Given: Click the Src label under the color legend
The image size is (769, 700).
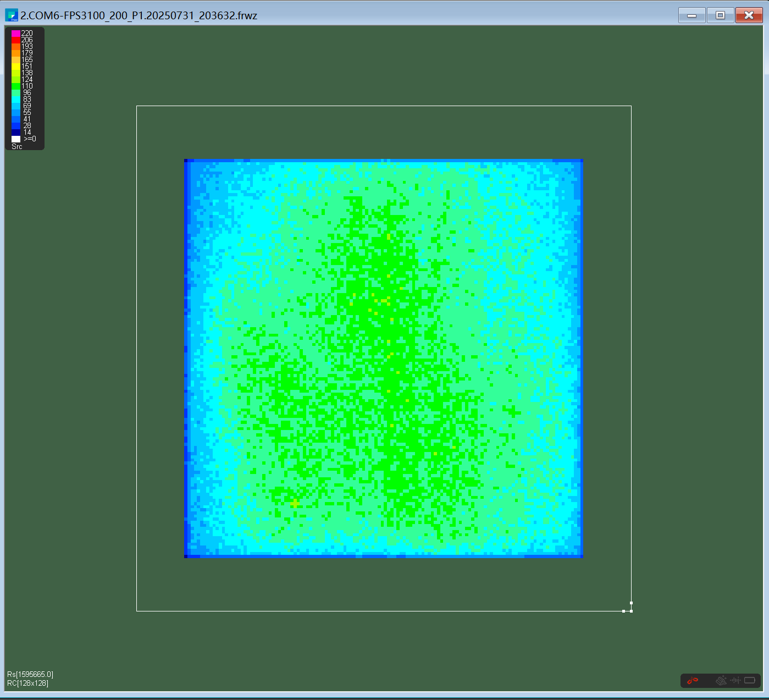Looking at the screenshot, I should pyautogui.click(x=17, y=147).
